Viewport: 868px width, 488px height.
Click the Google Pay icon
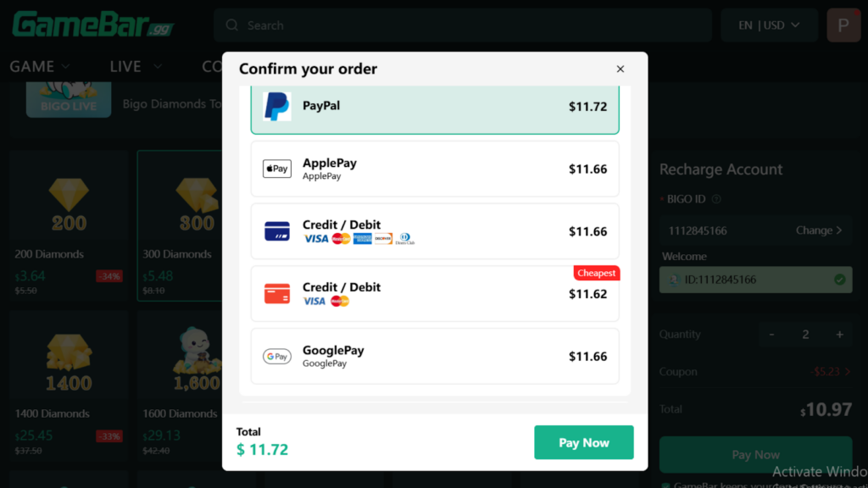pyautogui.click(x=276, y=357)
